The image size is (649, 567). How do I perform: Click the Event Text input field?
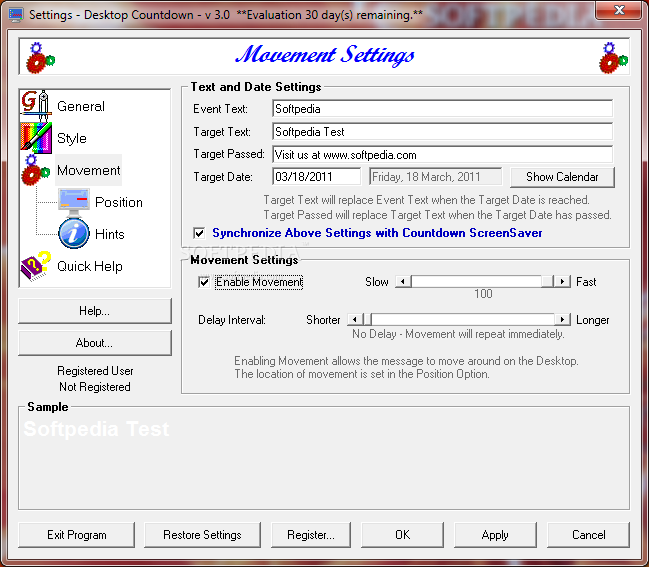coord(442,109)
